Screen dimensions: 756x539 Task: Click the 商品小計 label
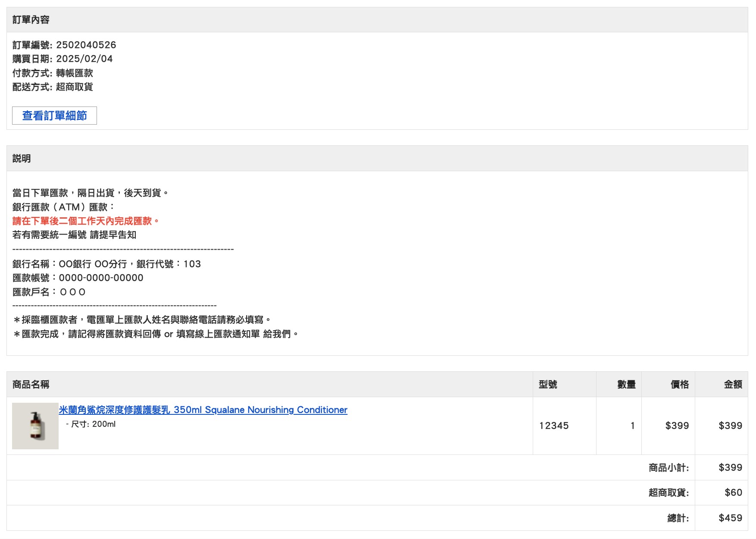pos(669,467)
